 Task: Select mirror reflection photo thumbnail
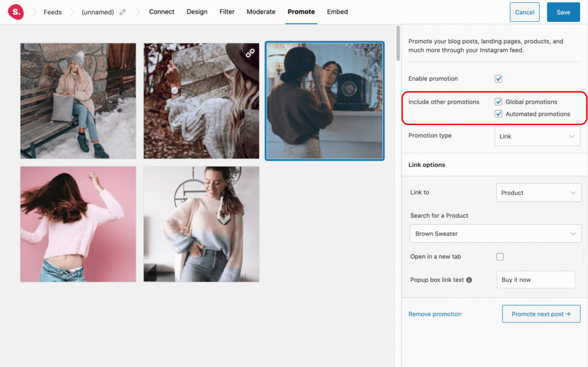point(325,101)
